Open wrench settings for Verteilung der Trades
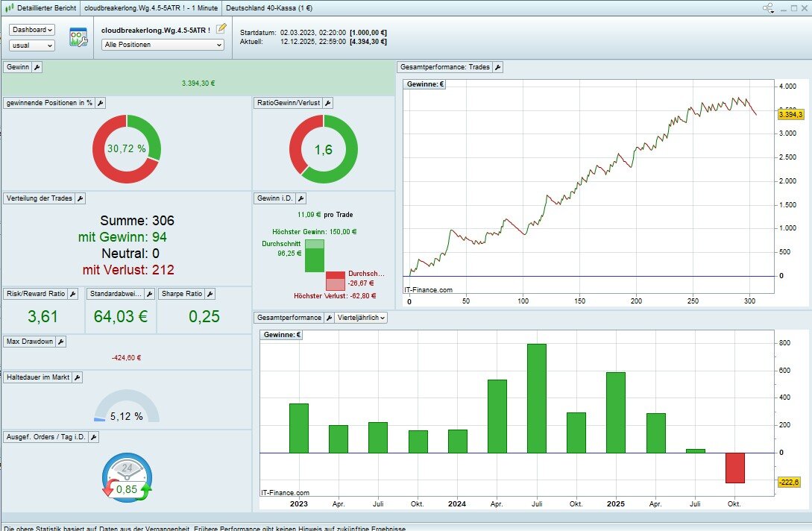This screenshot has height=531, width=812. click(81, 198)
